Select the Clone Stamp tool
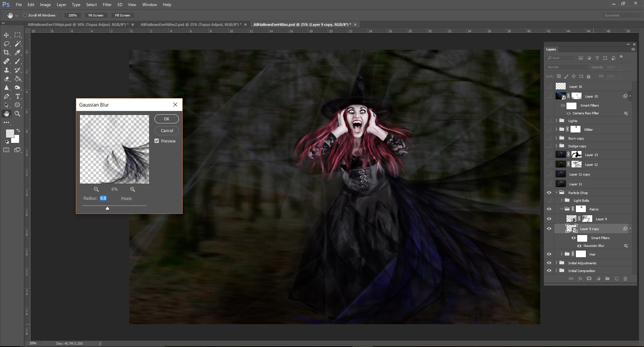 (6, 70)
